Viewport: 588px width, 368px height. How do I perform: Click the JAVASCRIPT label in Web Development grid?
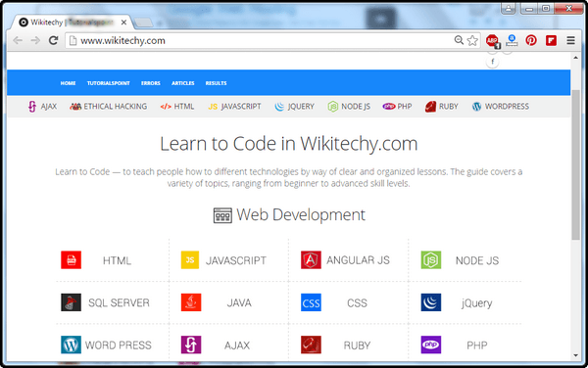(x=236, y=260)
